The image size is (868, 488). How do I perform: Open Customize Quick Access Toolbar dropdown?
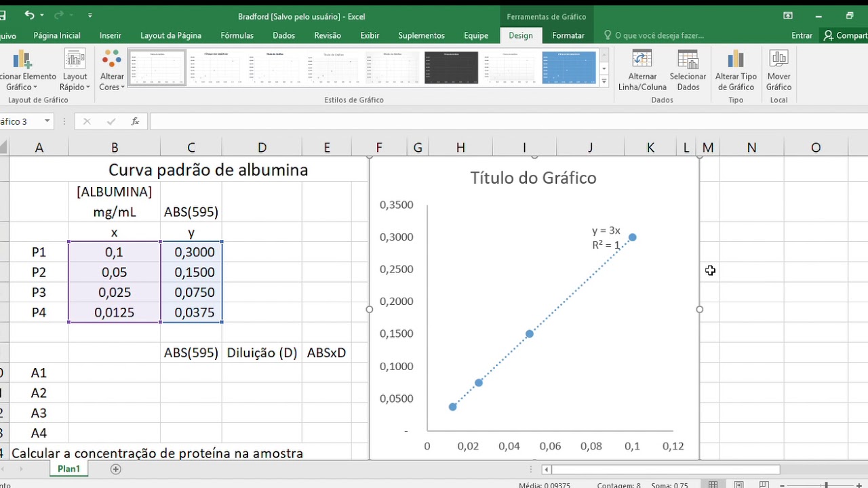click(90, 15)
